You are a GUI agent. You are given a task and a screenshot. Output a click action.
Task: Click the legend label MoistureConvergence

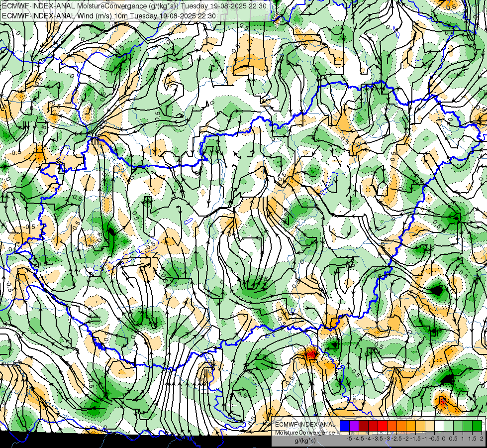tap(305, 433)
